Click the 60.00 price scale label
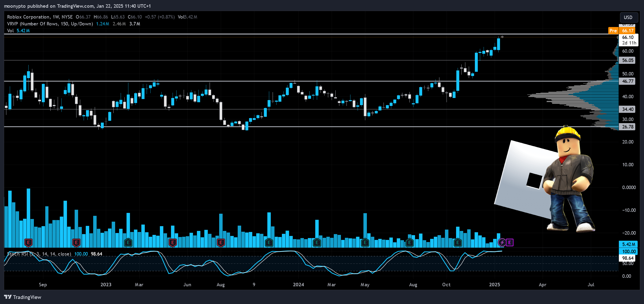This screenshot has width=644, height=304. [628, 51]
